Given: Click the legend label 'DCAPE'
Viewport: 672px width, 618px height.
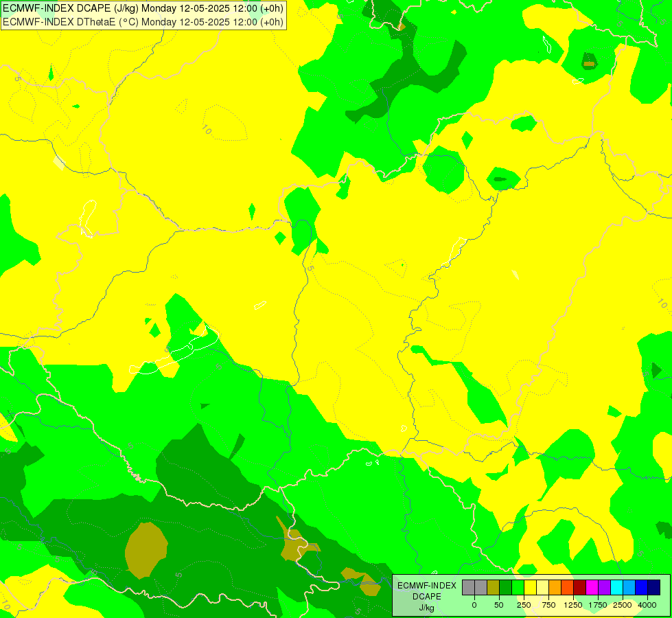Looking at the screenshot, I should (427, 597).
